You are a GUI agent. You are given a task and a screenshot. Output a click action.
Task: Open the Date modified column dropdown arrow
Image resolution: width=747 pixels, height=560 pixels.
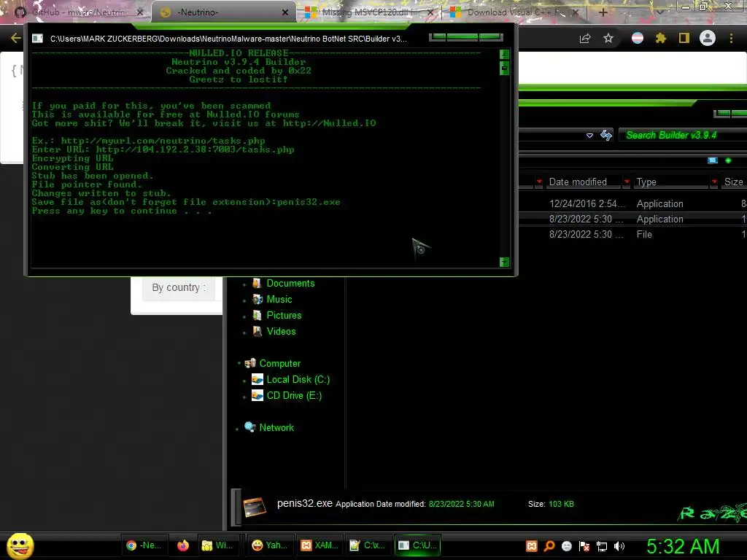(627, 182)
